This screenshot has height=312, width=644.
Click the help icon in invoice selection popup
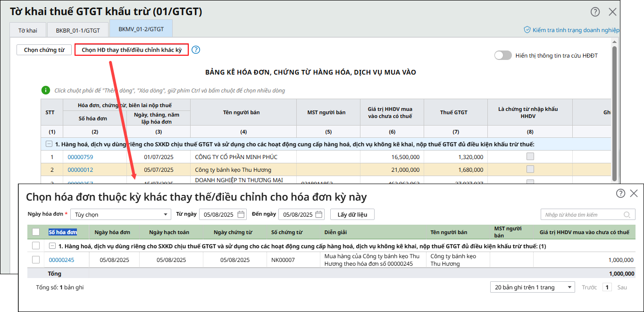(x=620, y=193)
